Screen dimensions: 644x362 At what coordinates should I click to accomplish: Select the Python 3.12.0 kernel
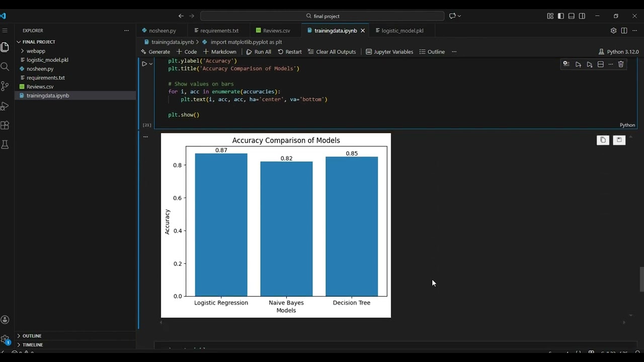(619, 52)
